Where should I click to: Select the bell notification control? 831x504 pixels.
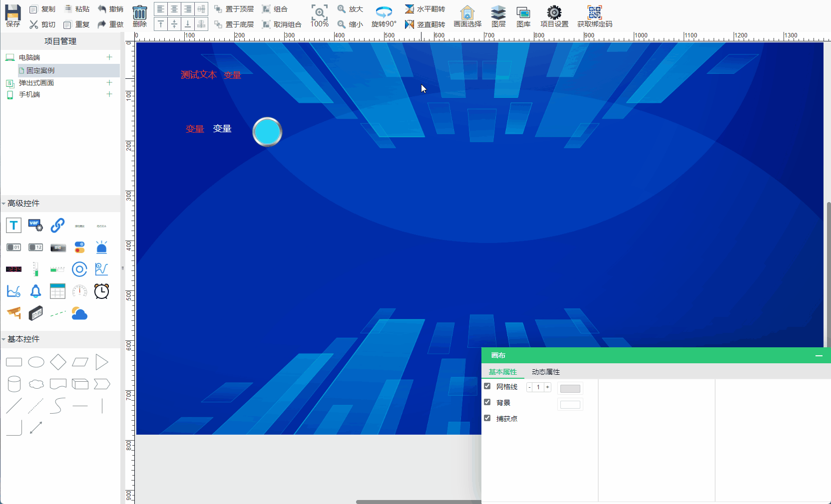pyautogui.click(x=35, y=291)
